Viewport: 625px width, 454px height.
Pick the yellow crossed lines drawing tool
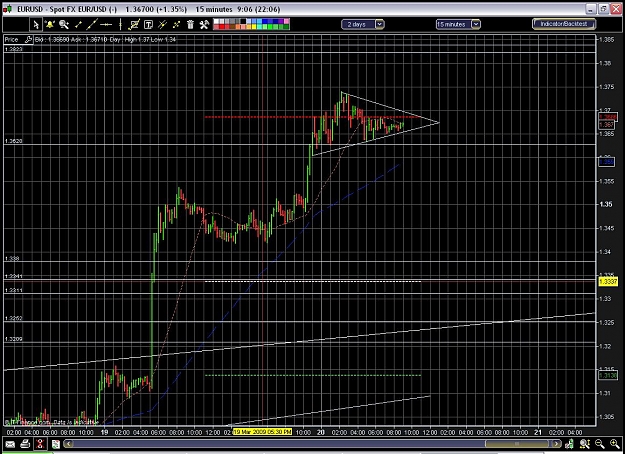(176, 25)
